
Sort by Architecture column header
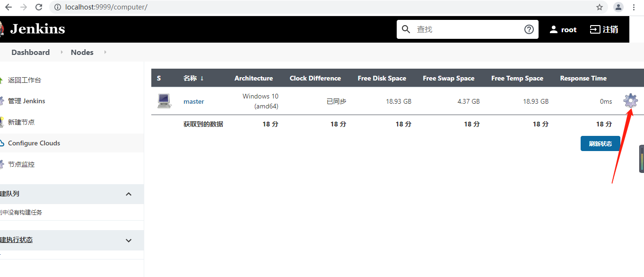(253, 78)
